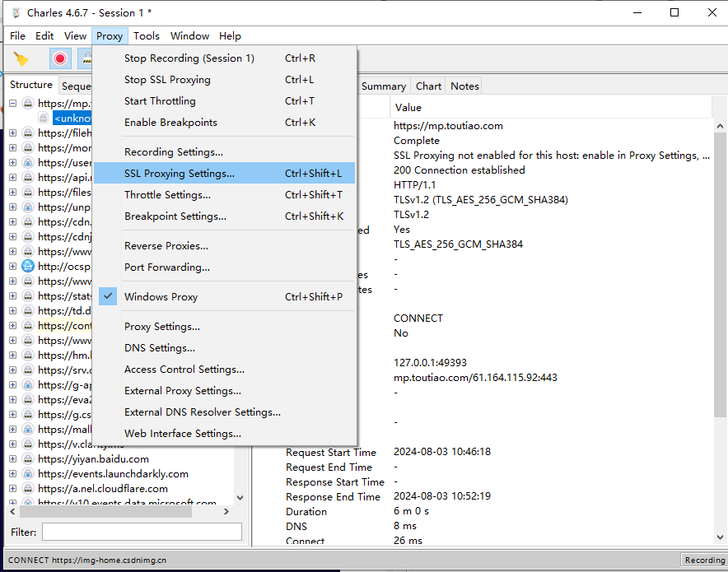Toggle Enable Breakpoints in Proxy menu
This screenshot has height=572, width=728.
pos(170,123)
